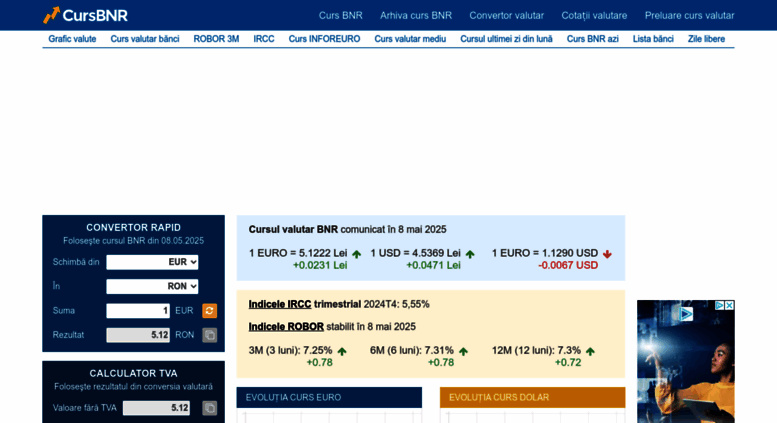Open Preluare curs valutar menu item
The height and width of the screenshot is (423, 777).
tap(689, 15)
